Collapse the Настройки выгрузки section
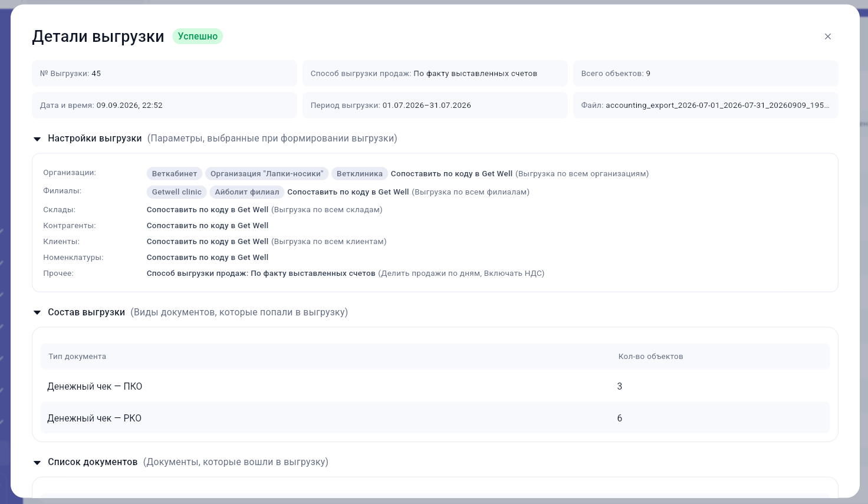This screenshot has width=868, height=504. (37, 139)
